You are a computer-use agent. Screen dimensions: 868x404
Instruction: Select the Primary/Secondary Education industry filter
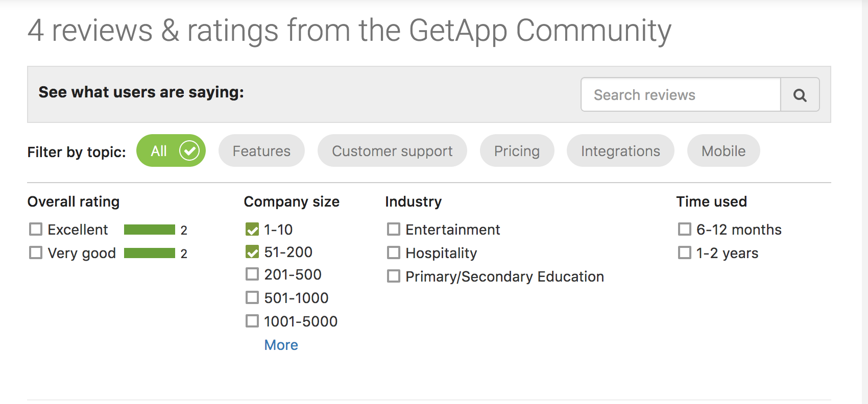(x=393, y=276)
